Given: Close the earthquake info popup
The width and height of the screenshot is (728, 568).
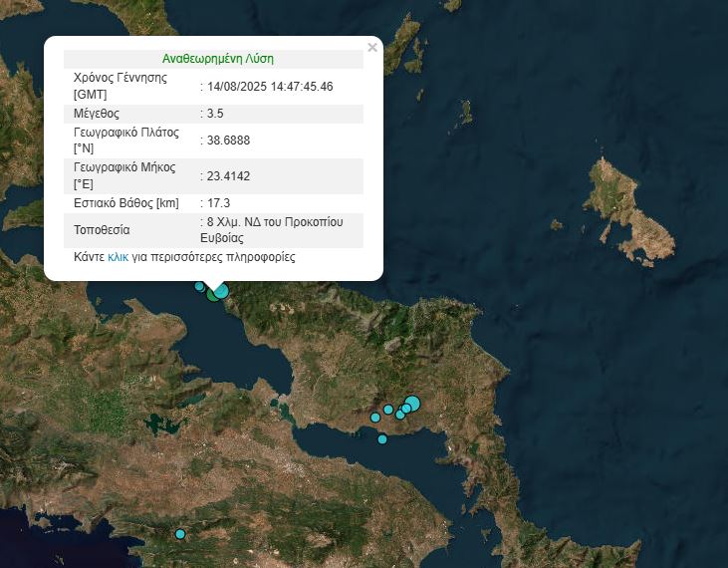Looking at the screenshot, I should (x=372, y=47).
